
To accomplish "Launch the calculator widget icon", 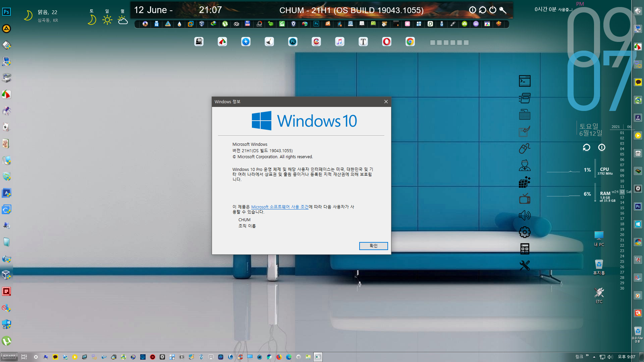I will point(525,249).
